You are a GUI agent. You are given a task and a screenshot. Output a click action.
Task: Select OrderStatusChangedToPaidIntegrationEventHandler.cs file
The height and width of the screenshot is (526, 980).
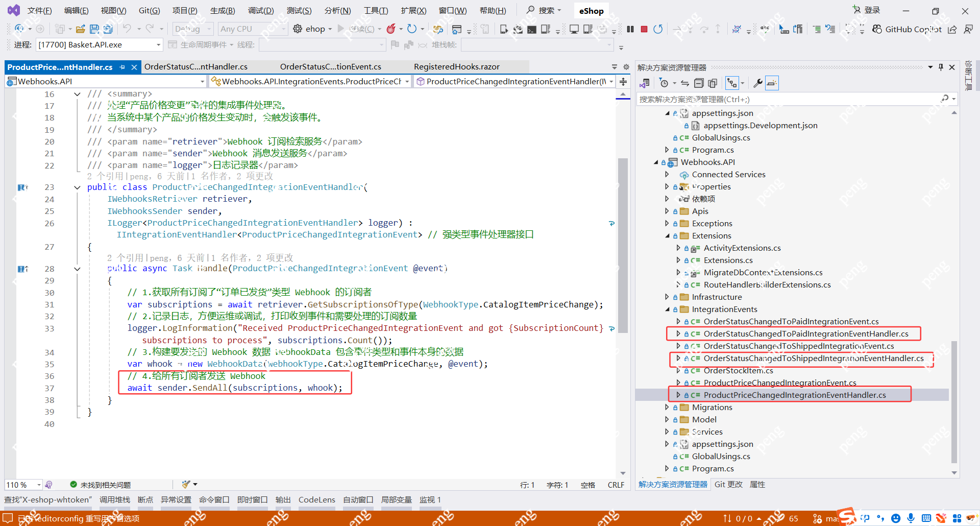[x=805, y=333]
